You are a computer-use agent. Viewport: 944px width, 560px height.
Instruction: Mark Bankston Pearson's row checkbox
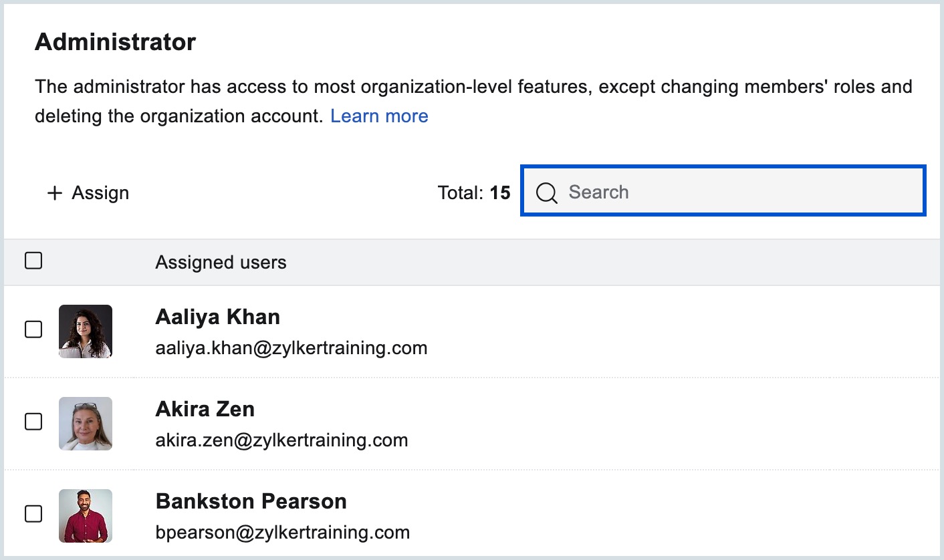tap(33, 514)
